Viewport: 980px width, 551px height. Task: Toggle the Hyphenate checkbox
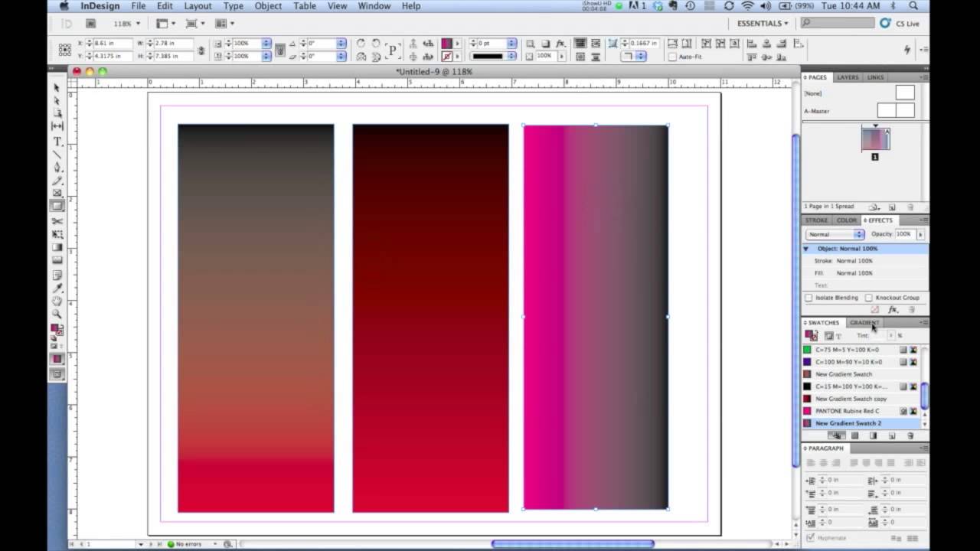(x=811, y=538)
